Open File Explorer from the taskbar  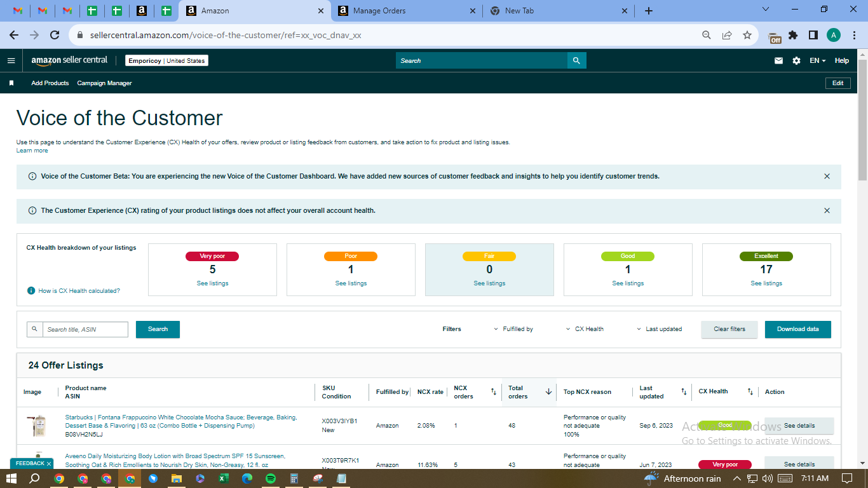click(177, 478)
